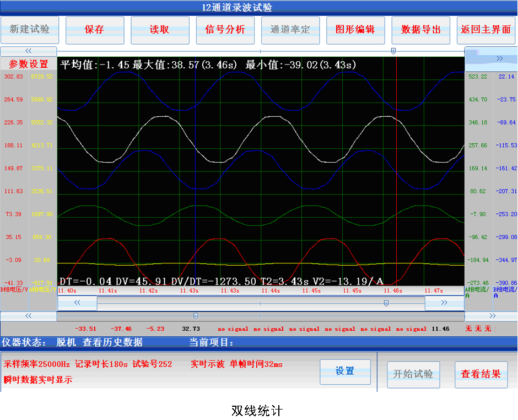This screenshot has height=420, width=518.
Task: Click 查看历史数据 in the status bar
Action: tap(112, 342)
